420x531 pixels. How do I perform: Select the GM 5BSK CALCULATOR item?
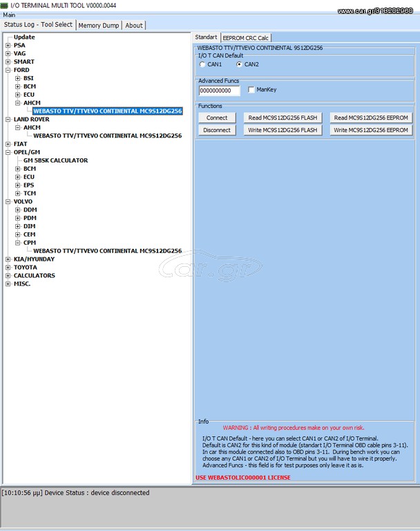coord(55,160)
